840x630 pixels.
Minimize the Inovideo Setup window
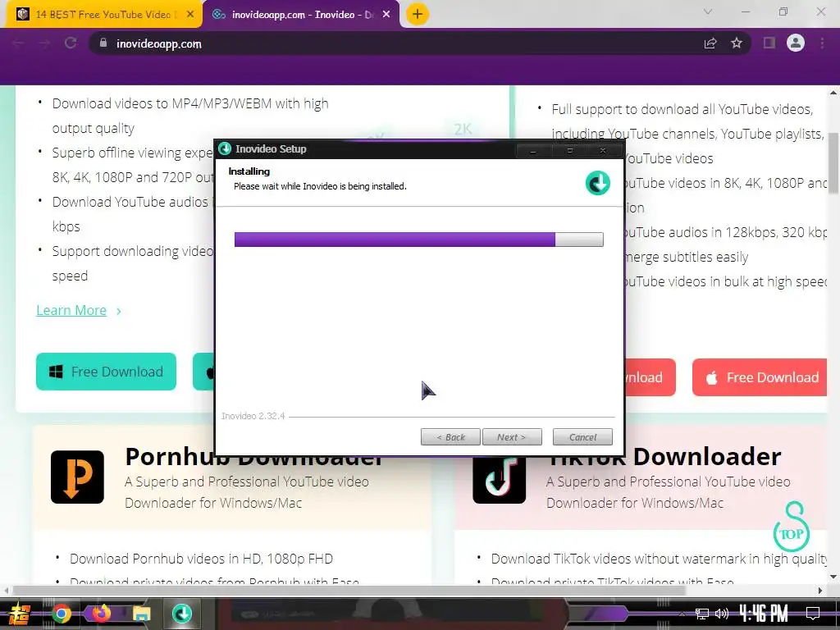click(x=533, y=151)
